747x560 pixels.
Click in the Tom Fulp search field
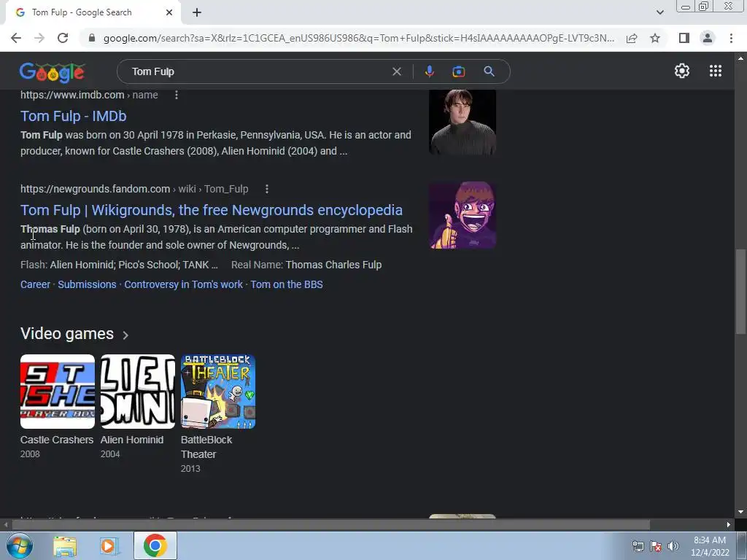coord(258,71)
